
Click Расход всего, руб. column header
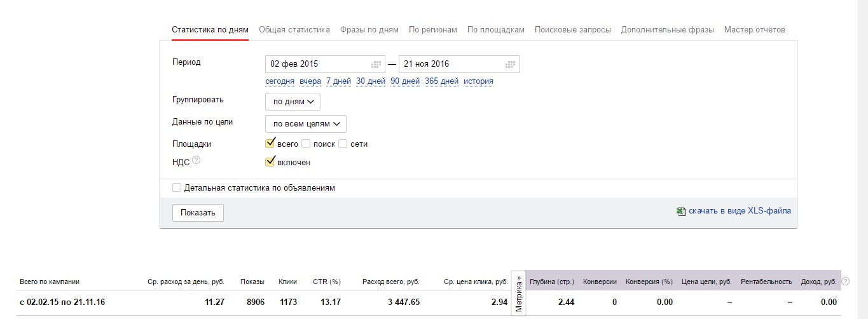pos(390,282)
